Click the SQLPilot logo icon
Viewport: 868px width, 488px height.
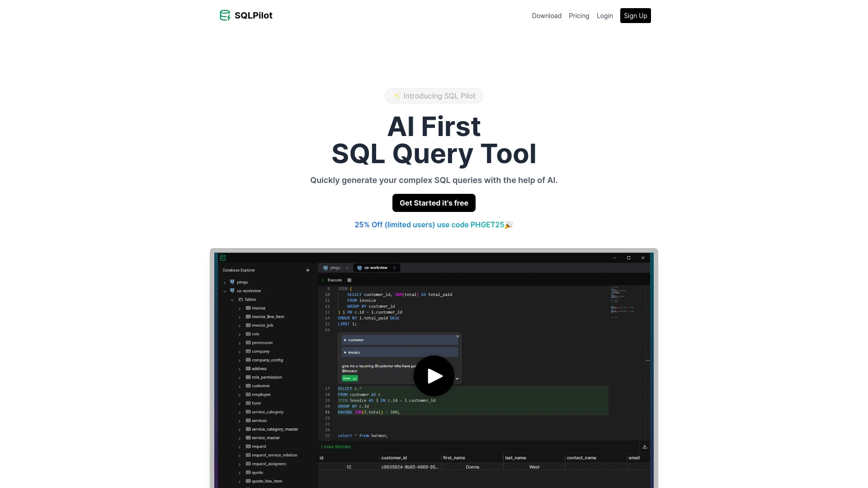coord(225,15)
